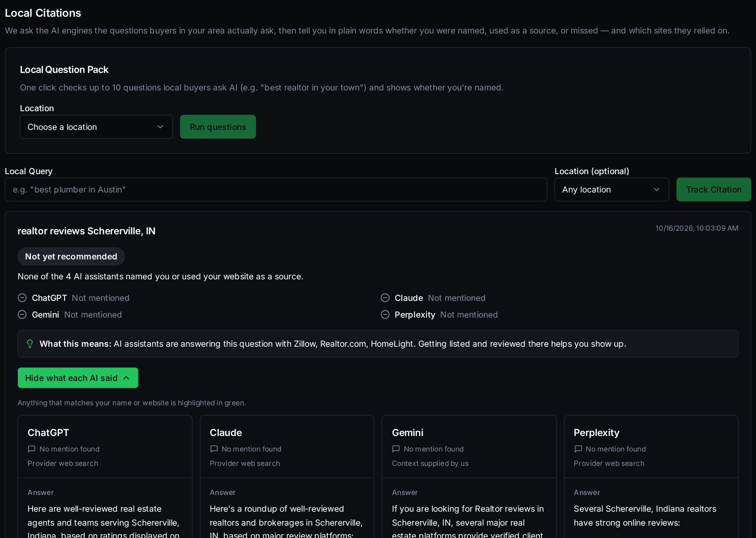Click the Answer label in ChatGPT card
The width and height of the screenshot is (756, 538).
point(41,492)
